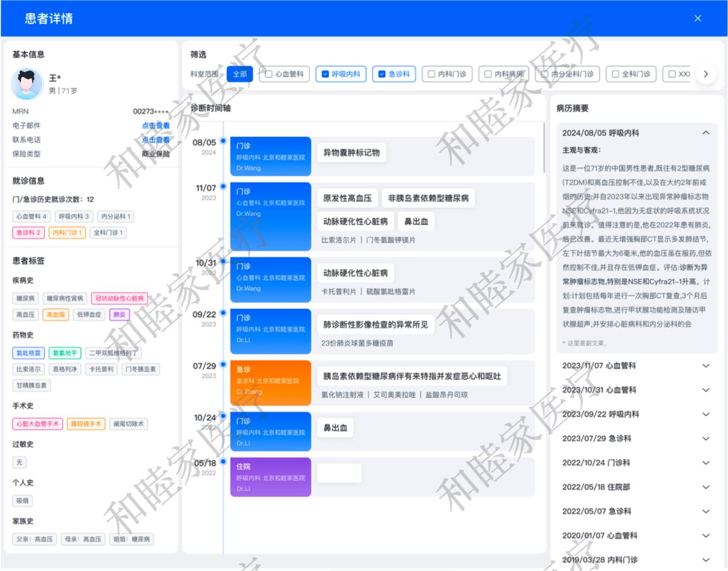The height and width of the screenshot is (571, 728).
Task: Click the 11/07 timeline dot
Action: pos(223,186)
